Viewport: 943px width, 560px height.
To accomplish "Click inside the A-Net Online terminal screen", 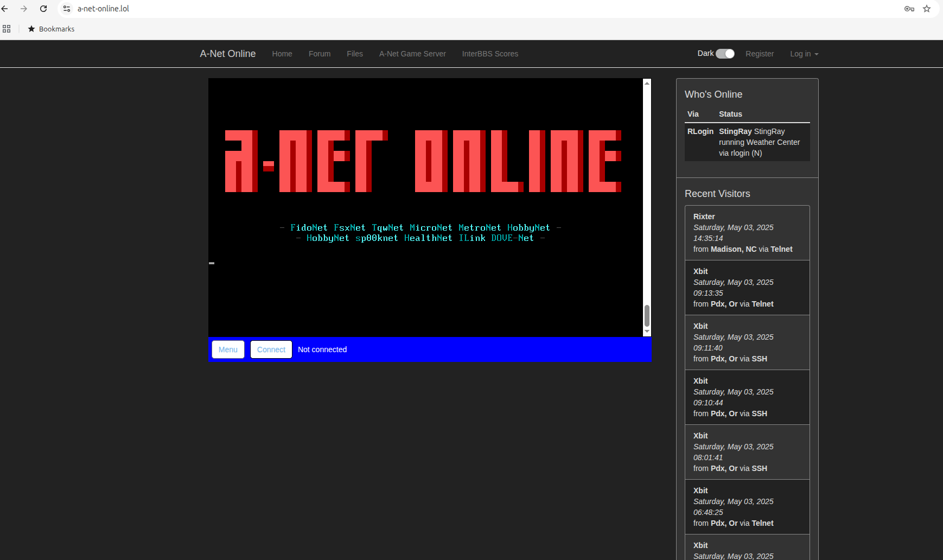I will 426,207.
